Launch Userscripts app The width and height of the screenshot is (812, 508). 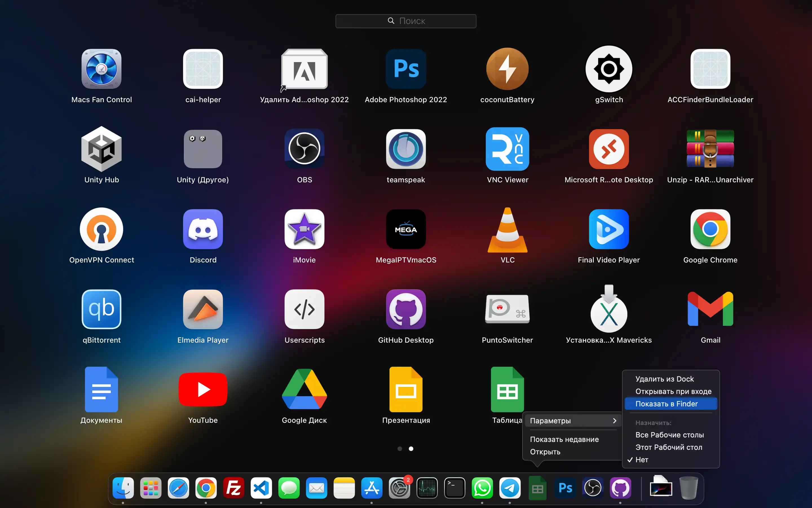pyautogui.click(x=304, y=309)
